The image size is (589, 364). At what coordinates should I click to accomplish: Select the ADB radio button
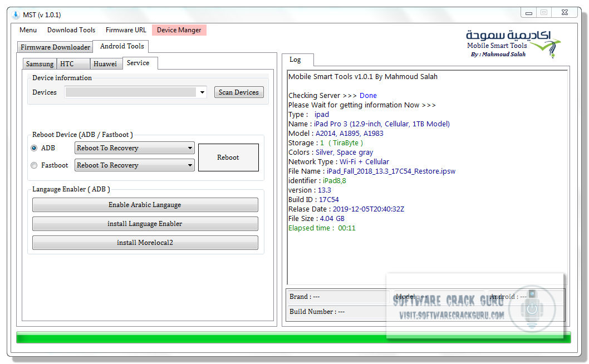(34, 148)
